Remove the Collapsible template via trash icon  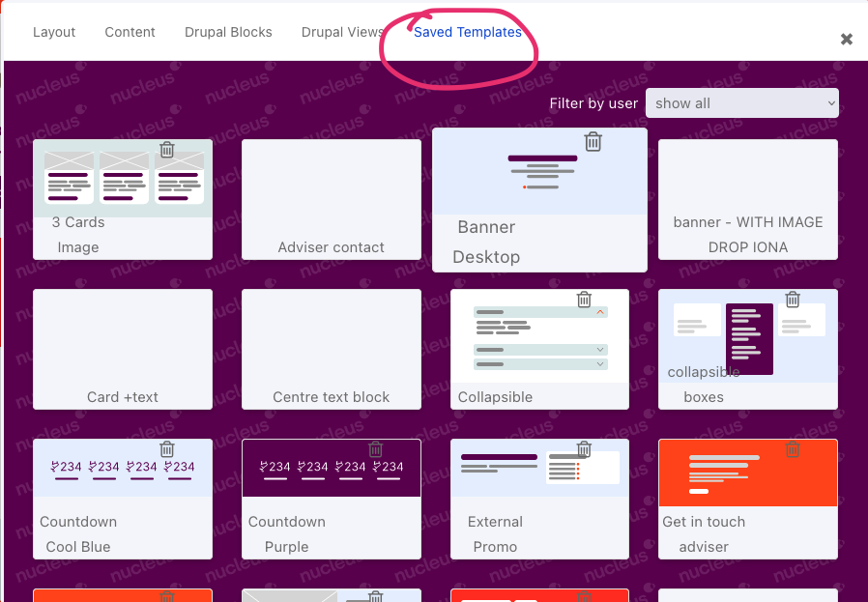coord(584,300)
